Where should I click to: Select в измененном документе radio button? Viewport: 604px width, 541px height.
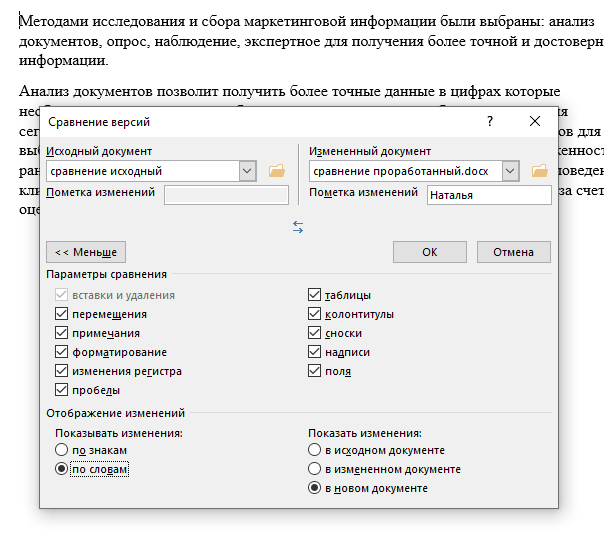[x=316, y=469]
